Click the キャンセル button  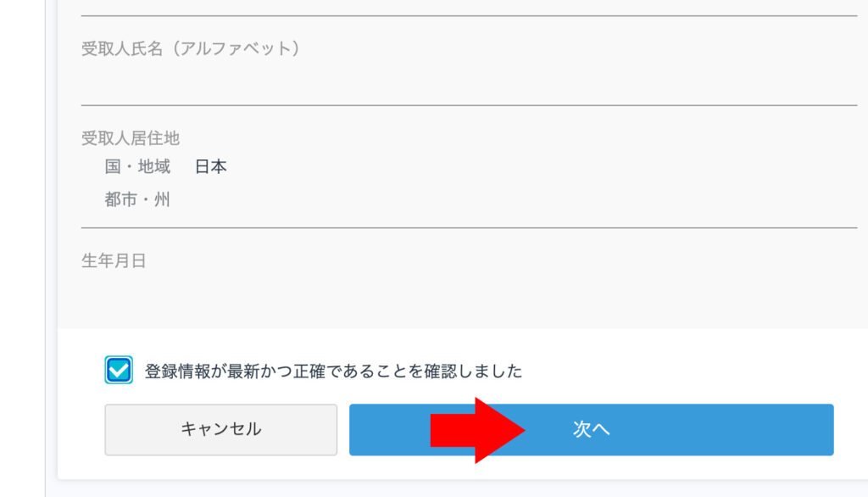[x=221, y=429]
